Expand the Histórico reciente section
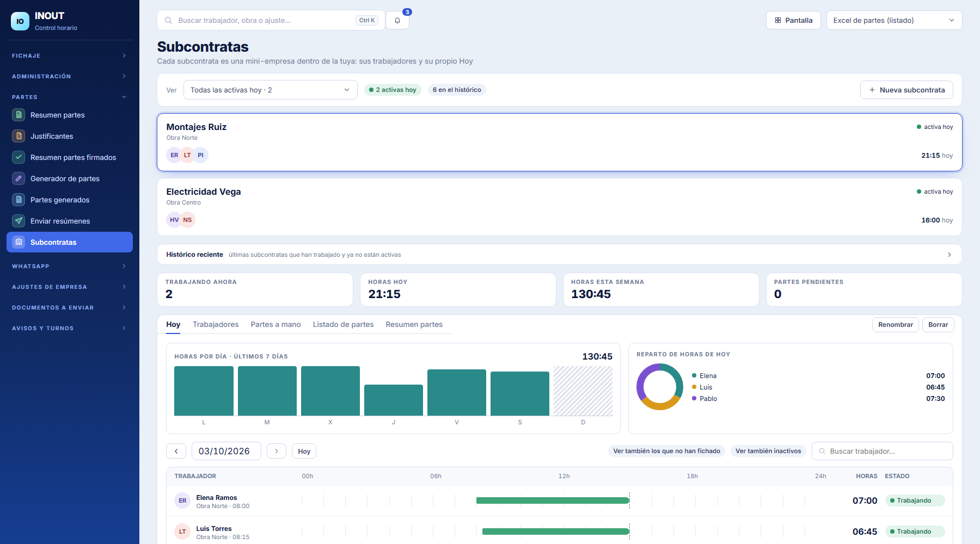The image size is (980, 544). pyautogui.click(x=560, y=255)
